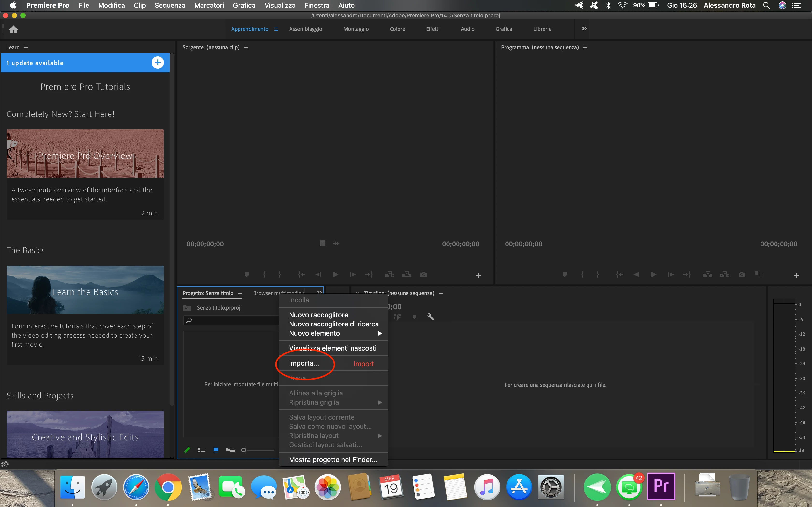Select Nuovo raccoglitore in context menu
The height and width of the screenshot is (507, 812).
click(319, 315)
